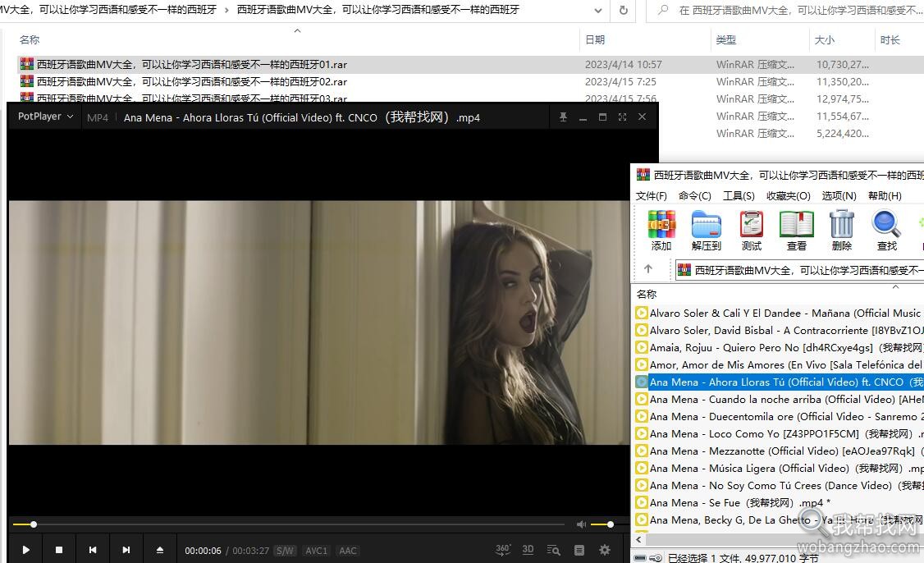Open WinRAR 选项(N) menu
The height and width of the screenshot is (563, 924).
pos(839,195)
